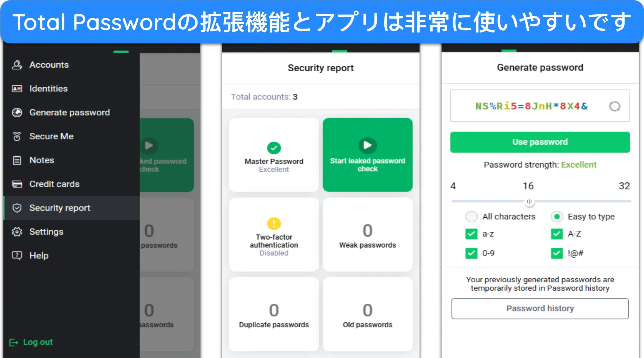The height and width of the screenshot is (358, 644).
Task: Regenerate password with the refresh icon
Action: click(x=615, y=106)
